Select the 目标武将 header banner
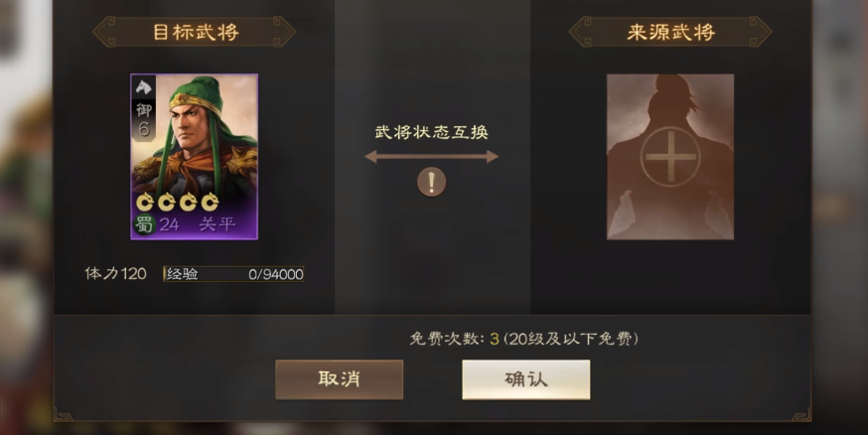The height and width of the screenshot is (435, 868). click(x=195, y=32)
